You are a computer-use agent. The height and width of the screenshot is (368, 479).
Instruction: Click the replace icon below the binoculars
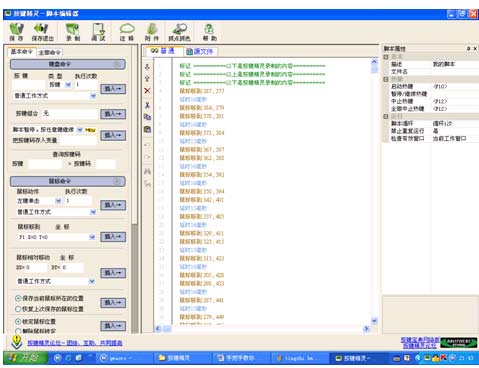pos(147,183)
